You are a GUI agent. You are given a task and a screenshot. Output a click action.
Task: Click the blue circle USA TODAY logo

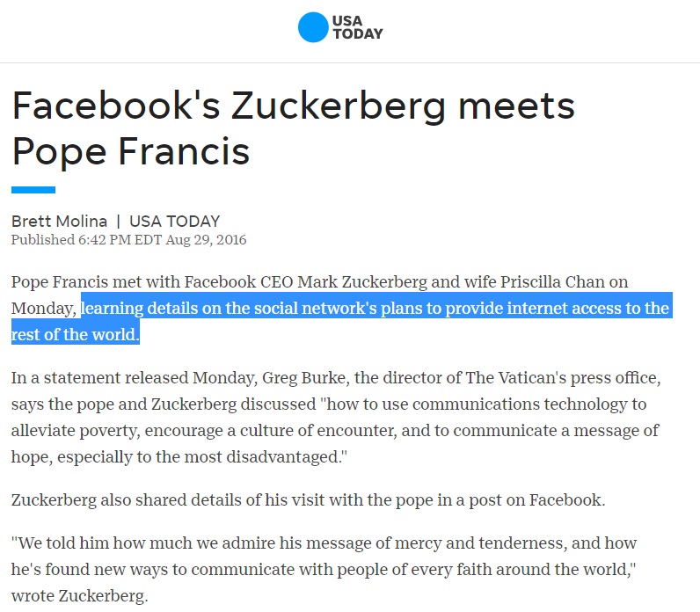[313, 27]
